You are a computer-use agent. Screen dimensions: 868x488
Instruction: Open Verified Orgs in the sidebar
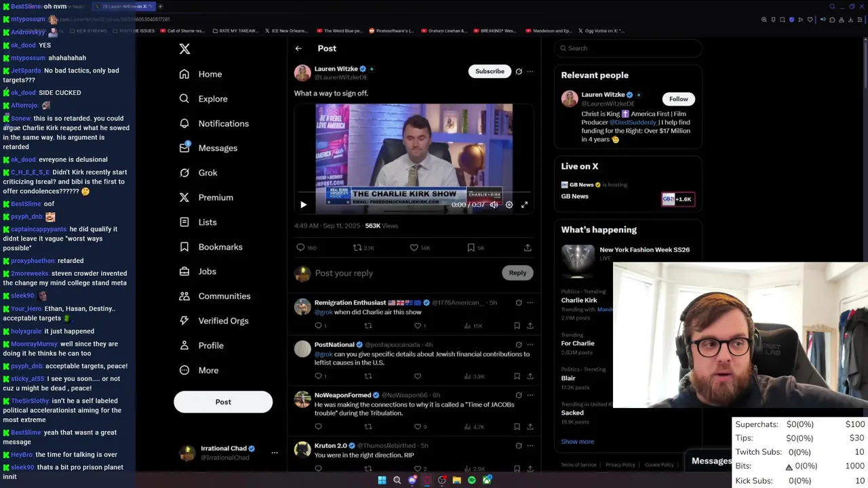tap(214, 321)
